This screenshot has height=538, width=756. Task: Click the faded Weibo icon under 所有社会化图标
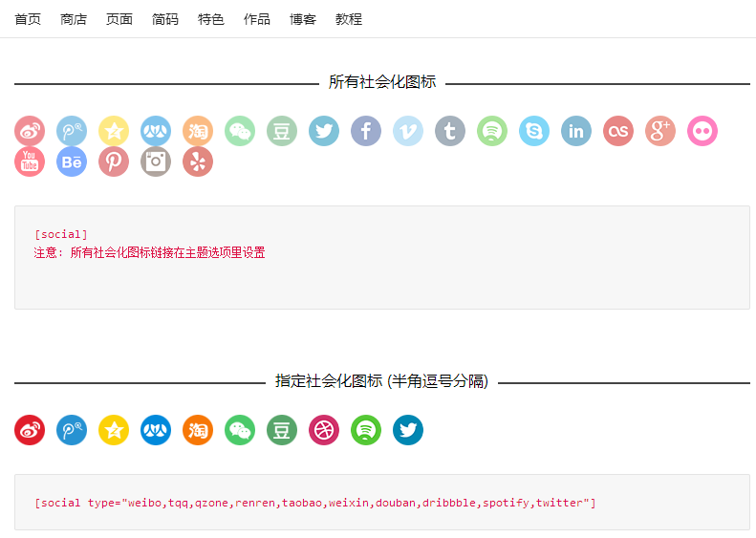point(30,131)
